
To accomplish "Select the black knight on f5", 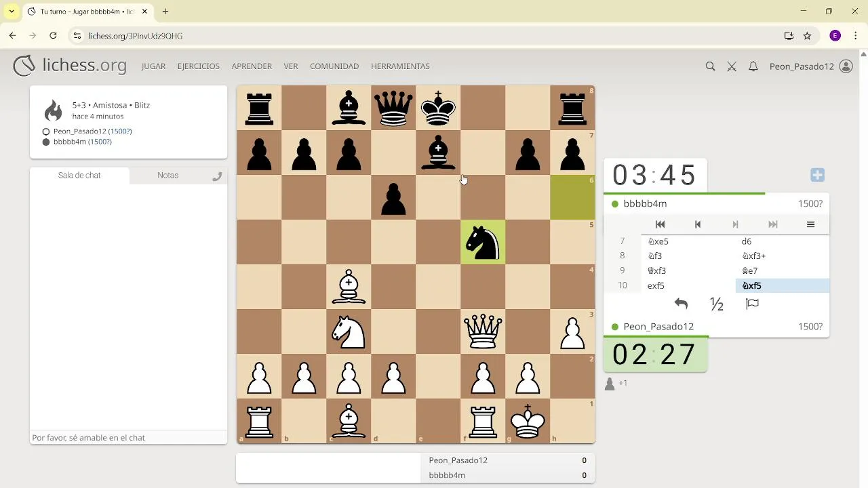I will 483,242.
